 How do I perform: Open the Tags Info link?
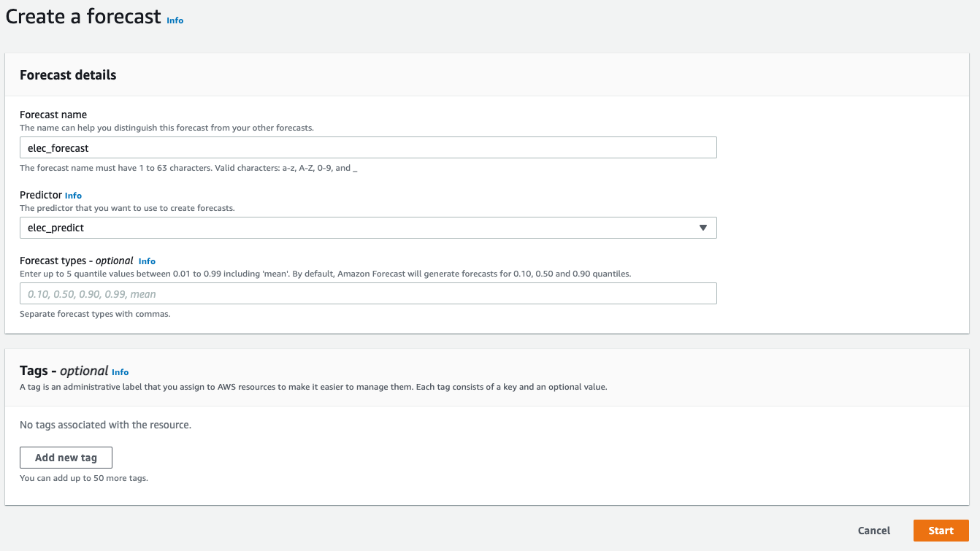(120, 372)
